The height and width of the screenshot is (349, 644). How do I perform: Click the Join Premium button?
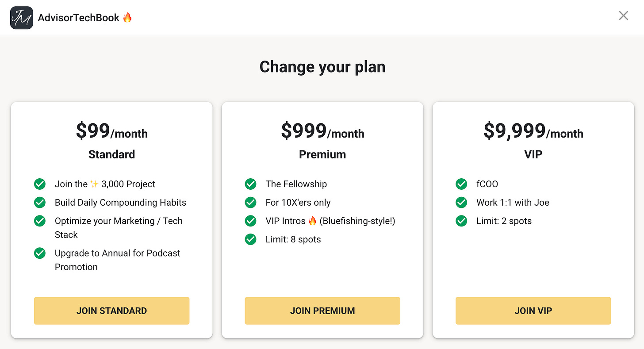(322, 311)
